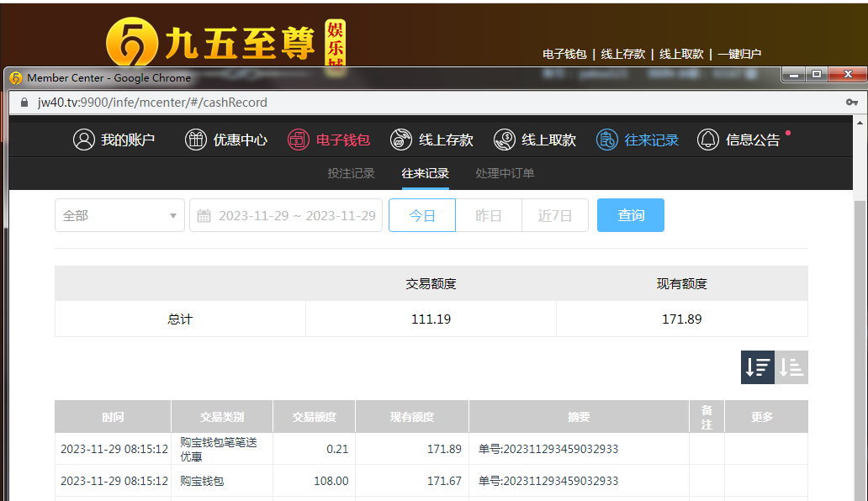Select the 今日 filter
This screenshot has width=868, height=501.
point(422,215)
